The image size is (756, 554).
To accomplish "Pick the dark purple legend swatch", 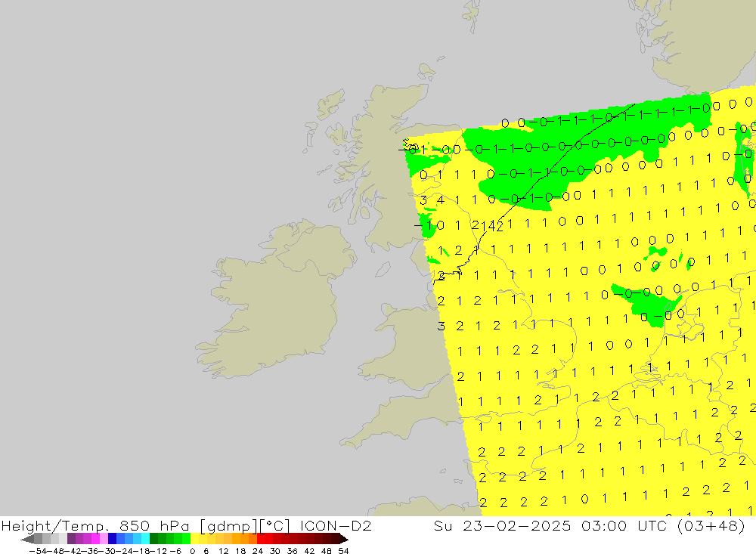I will tap(71, 539).
